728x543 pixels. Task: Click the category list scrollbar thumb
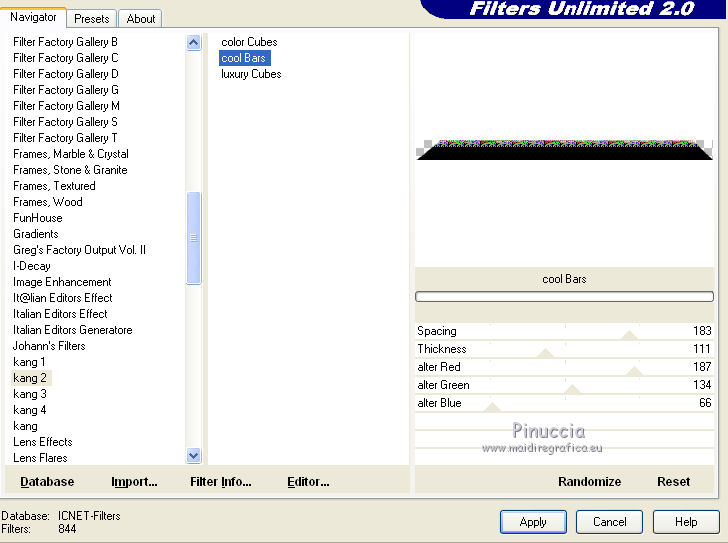coord(194,238)
